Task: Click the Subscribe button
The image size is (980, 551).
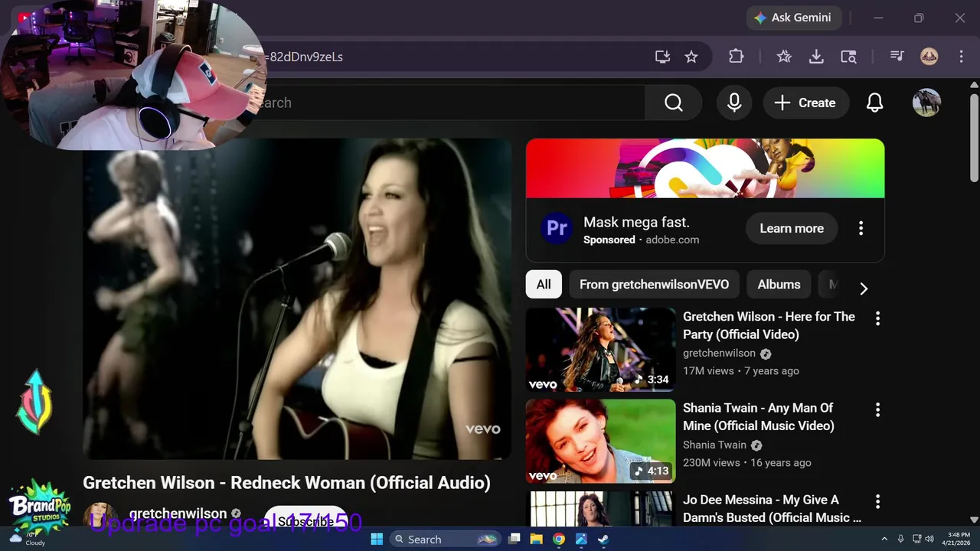Action: [x=305, y=521]
